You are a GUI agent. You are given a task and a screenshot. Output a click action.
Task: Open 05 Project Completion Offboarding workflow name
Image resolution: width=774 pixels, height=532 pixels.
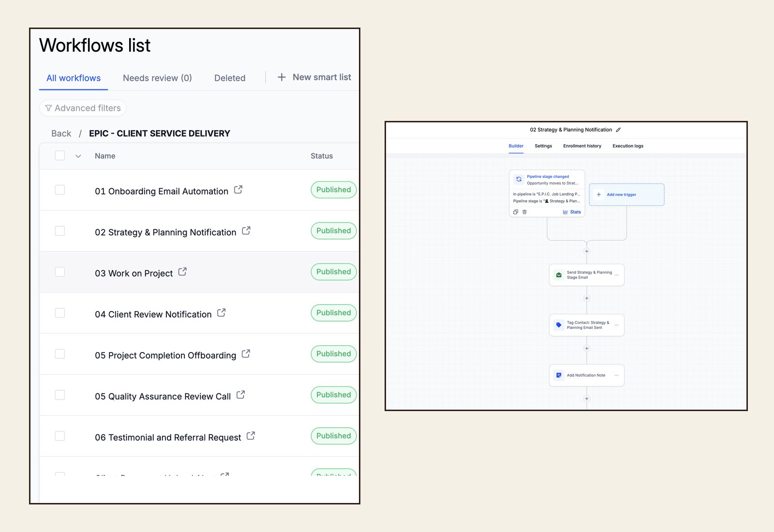(x=165, y=355)
